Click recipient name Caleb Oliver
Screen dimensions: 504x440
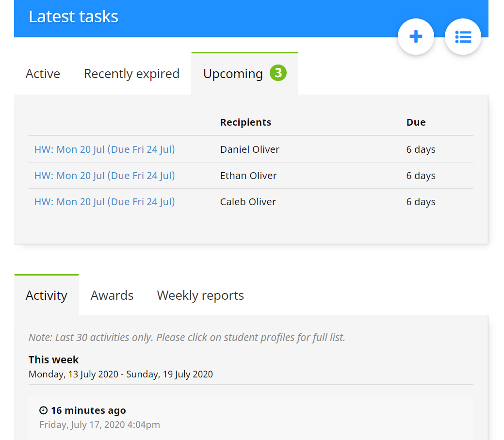point(248,202)
